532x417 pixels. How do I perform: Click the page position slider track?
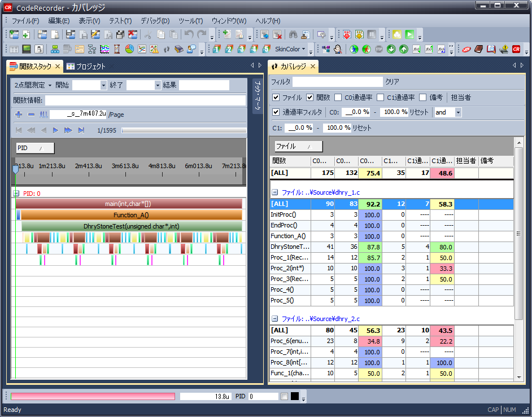[184, 130]
